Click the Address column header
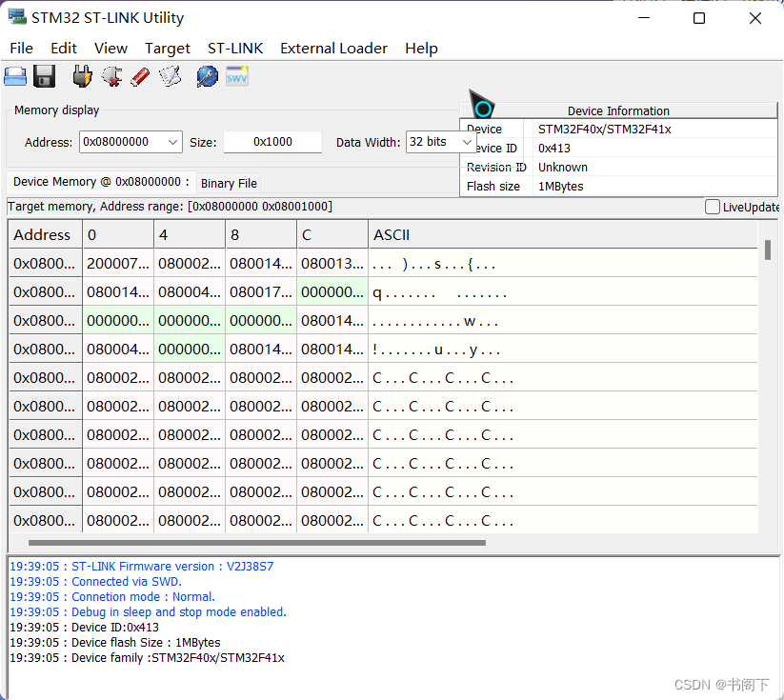Image resolution: width=784 pixels, height=700 pixels. click(46, 234)
